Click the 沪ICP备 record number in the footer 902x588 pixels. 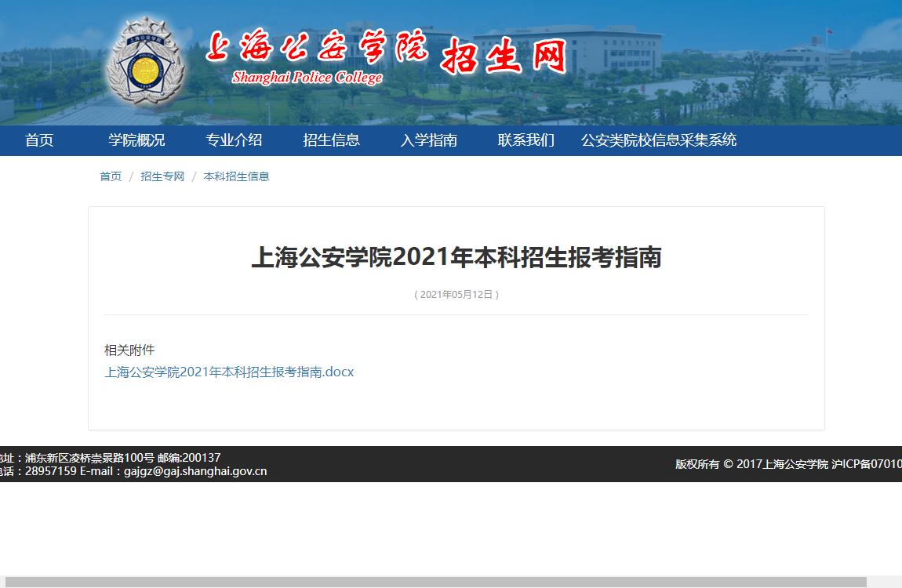(866, 464)
